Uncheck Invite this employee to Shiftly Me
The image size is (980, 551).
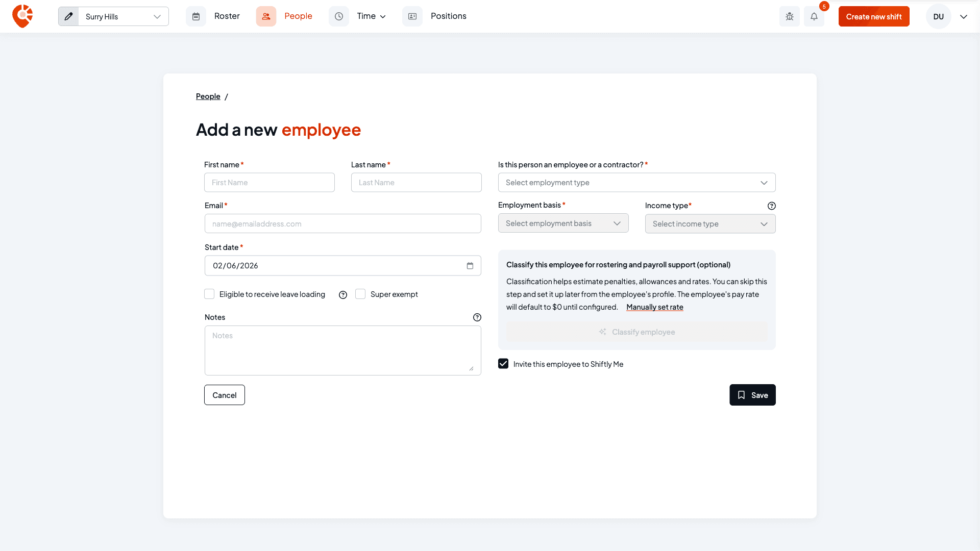click(503, 364)
